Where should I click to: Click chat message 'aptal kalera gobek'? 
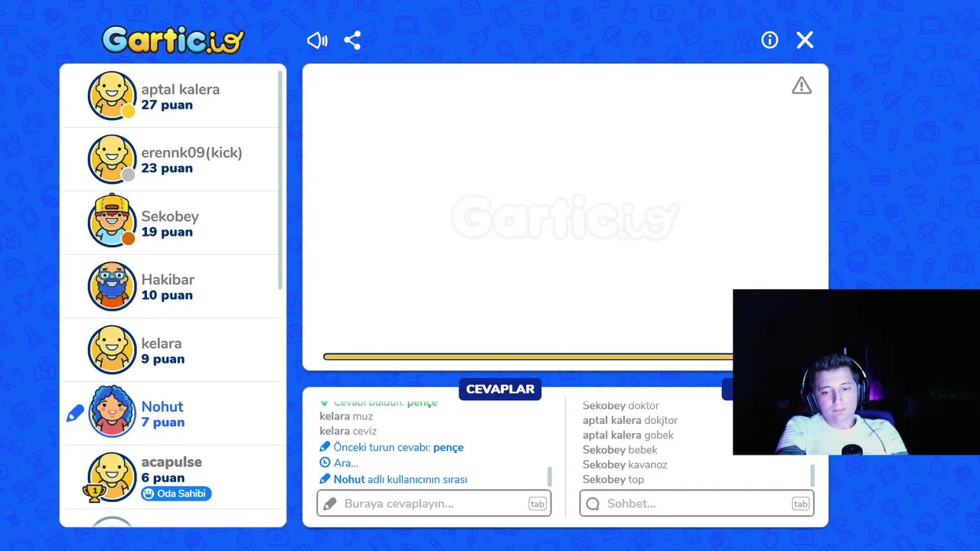point(628,435)
